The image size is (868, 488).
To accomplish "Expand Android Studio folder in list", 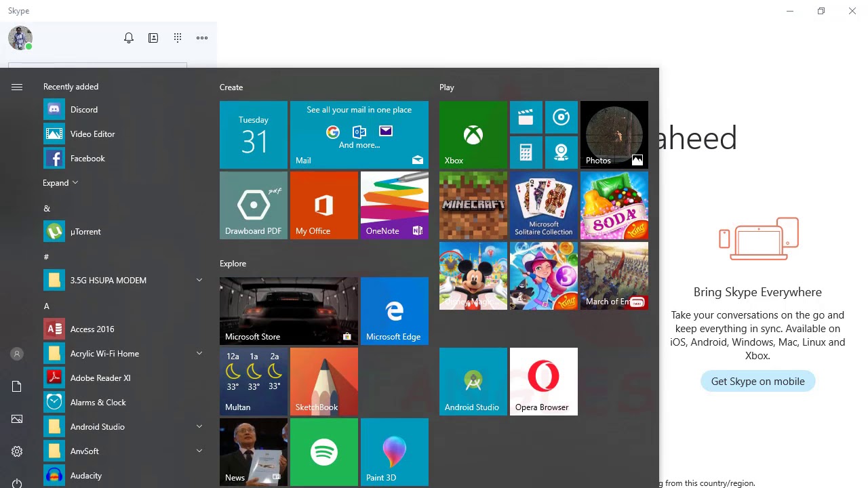I will coord(199,426).
